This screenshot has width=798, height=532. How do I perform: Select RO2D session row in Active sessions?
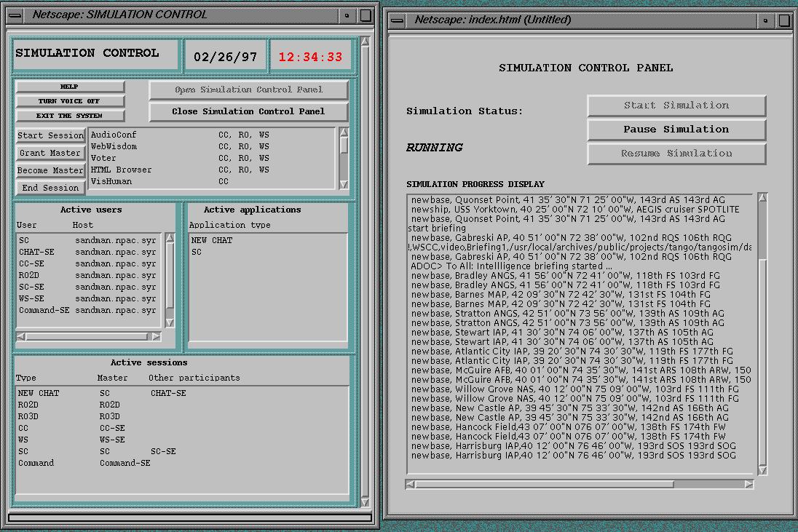pos(182,405)
